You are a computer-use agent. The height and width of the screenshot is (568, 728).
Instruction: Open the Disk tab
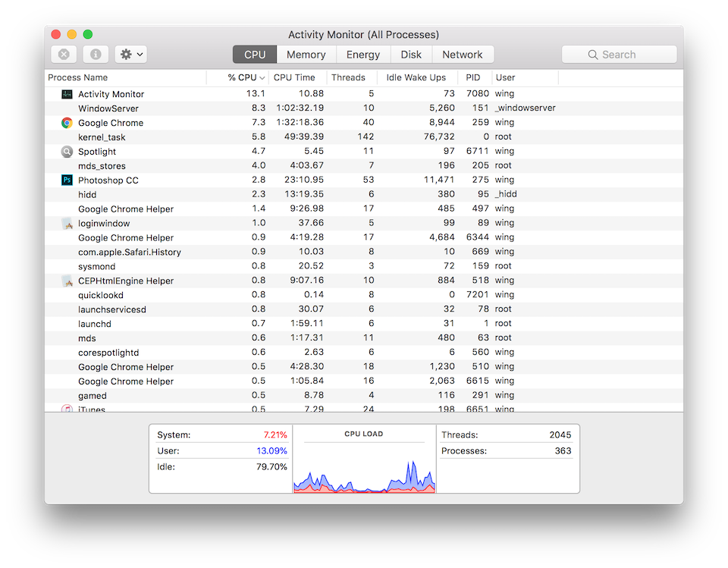coord(411,55)
